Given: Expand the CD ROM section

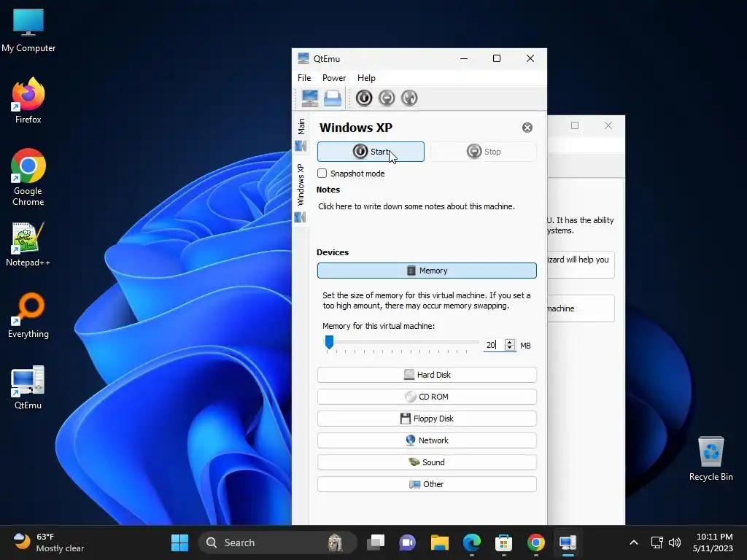Looking at the screenshot, I should pos(427,397).
